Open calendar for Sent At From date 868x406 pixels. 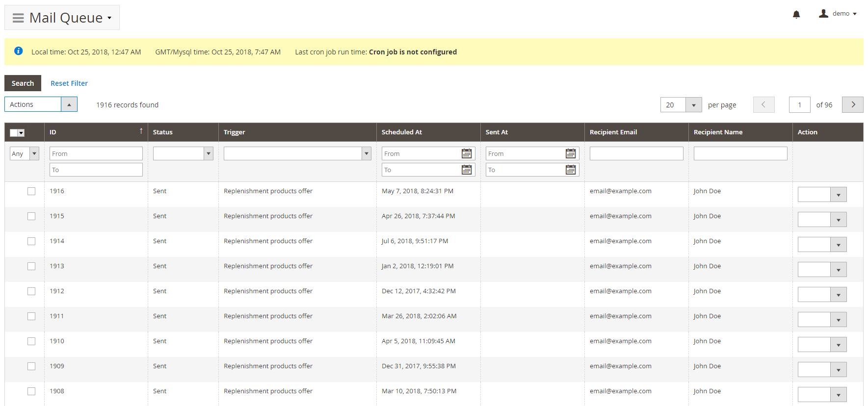[571, 153]
